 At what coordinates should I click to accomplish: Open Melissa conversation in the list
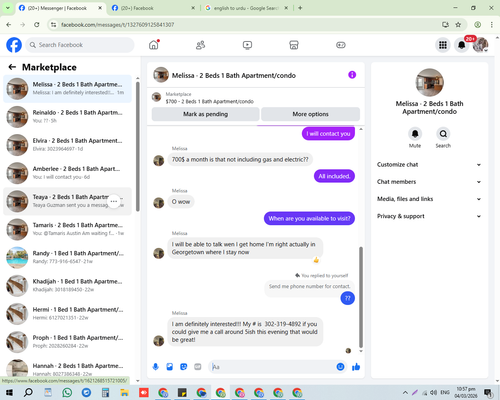click(x=68, y=89)
